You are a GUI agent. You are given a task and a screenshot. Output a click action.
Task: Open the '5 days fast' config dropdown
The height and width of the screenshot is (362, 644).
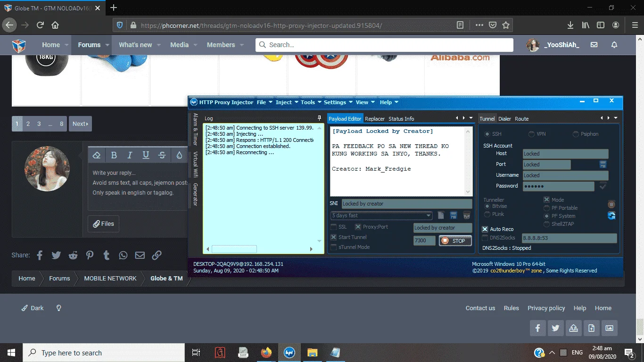click(x=381, y=215)
